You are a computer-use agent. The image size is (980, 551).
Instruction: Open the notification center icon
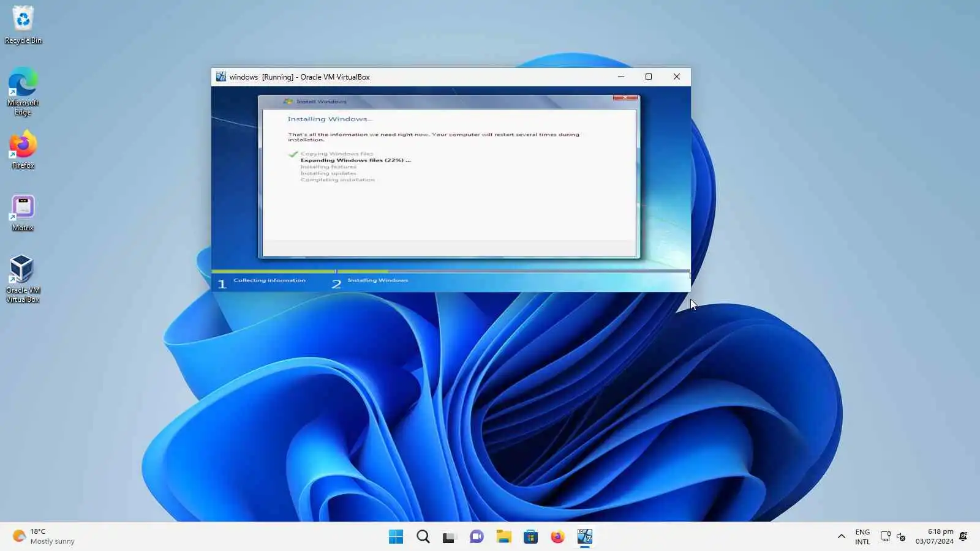963,537
